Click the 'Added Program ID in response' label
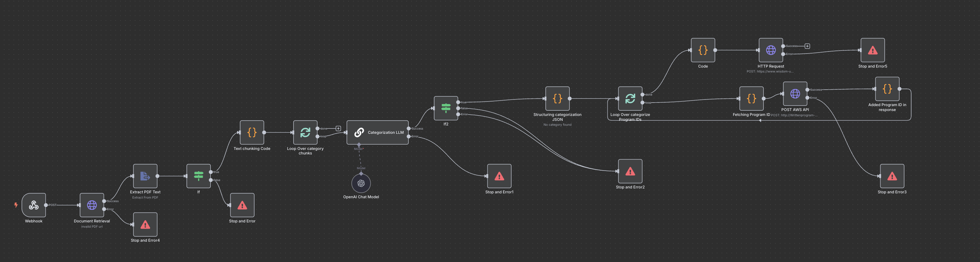980x262 pixels. coord(887,107)
